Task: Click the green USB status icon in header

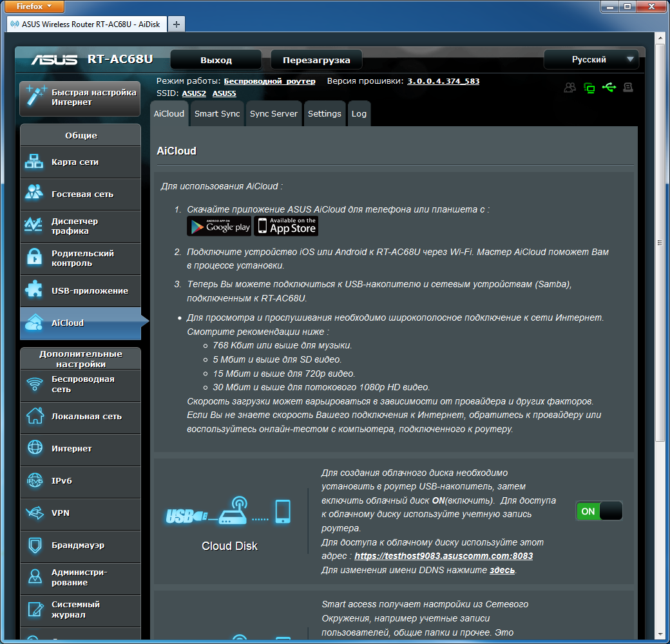Action: click(609, 88)
